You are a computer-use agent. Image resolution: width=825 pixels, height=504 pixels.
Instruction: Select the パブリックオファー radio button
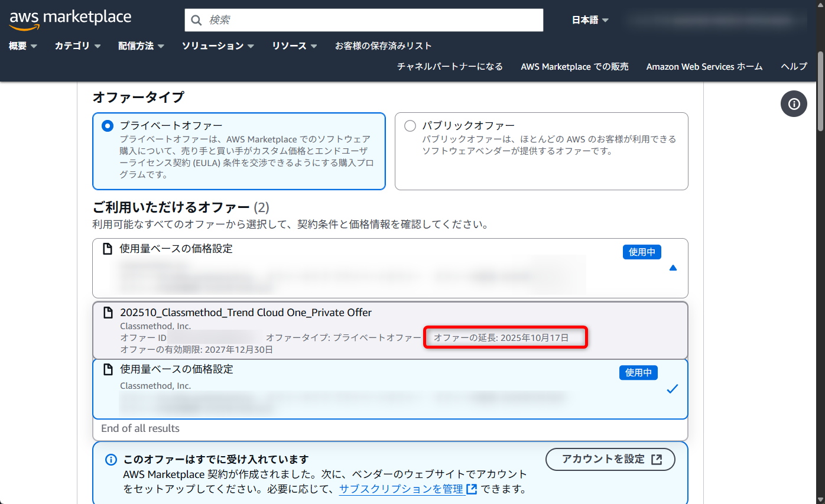pos(410,126)
